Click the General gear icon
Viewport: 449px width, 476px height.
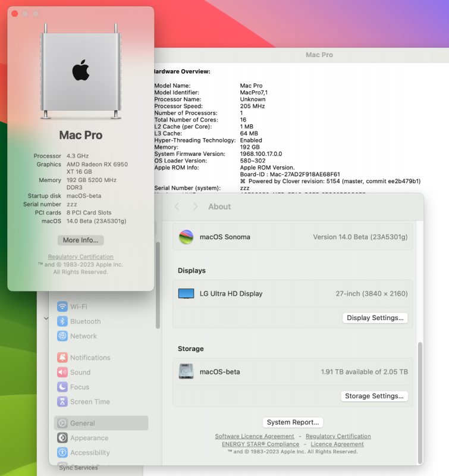click(x=62, y=423)
